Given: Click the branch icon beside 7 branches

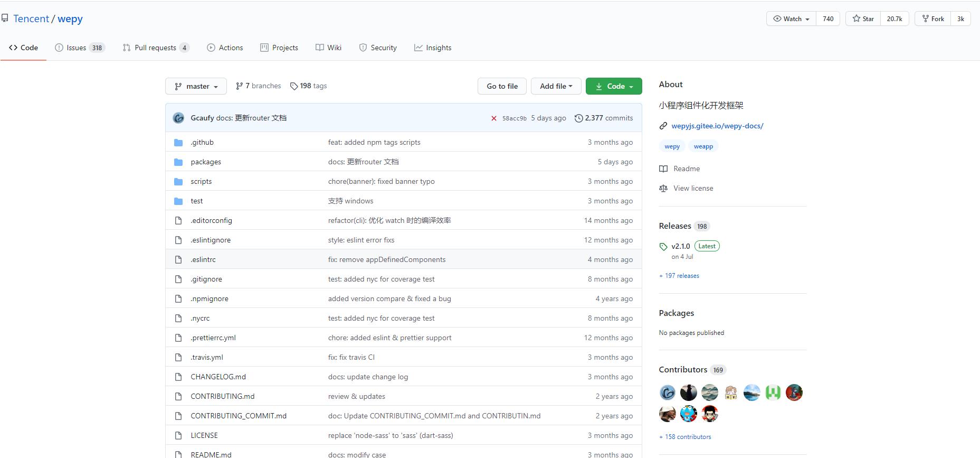Looking at the screenshot, I should (240, 86).
